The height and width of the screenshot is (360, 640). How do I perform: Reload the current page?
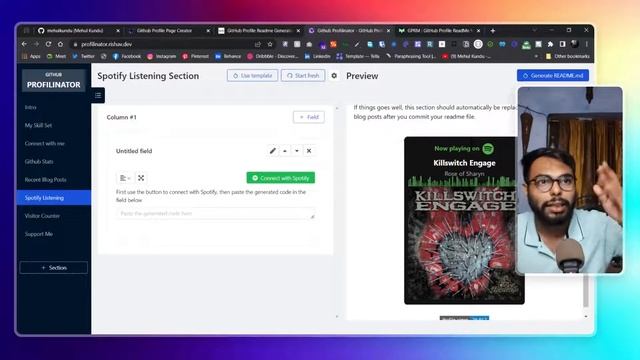(48, 44)
